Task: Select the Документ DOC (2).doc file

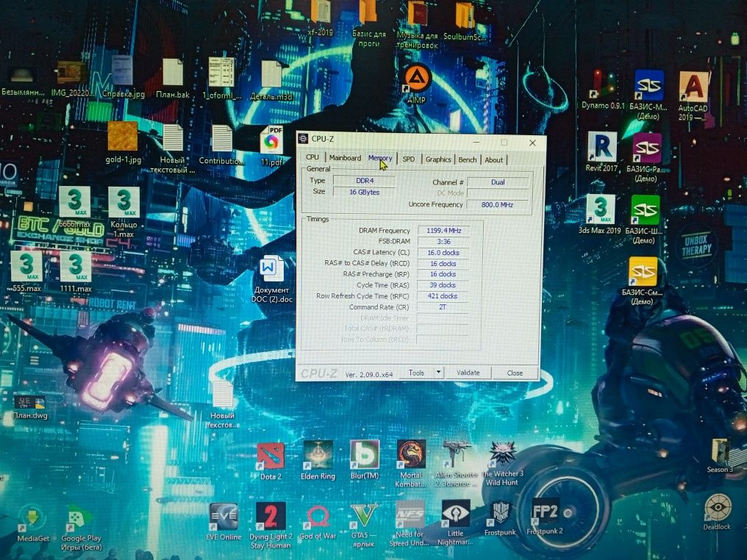Action: click(271, 279)
